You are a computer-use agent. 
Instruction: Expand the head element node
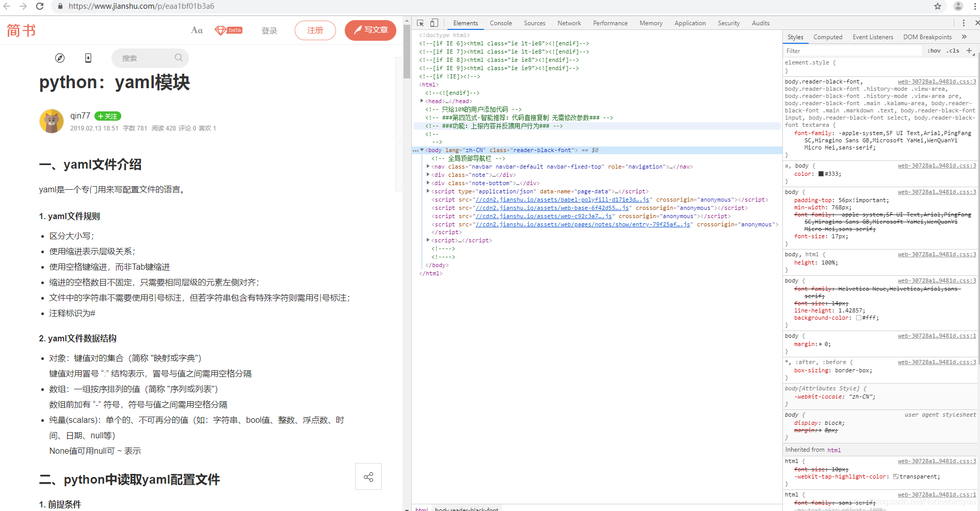click(x=422, y=101)
